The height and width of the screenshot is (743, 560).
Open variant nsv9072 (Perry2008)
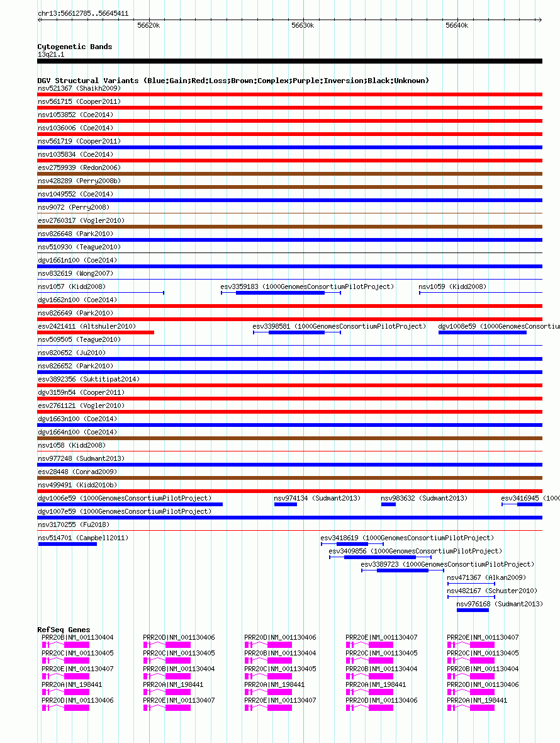[74, 208]
